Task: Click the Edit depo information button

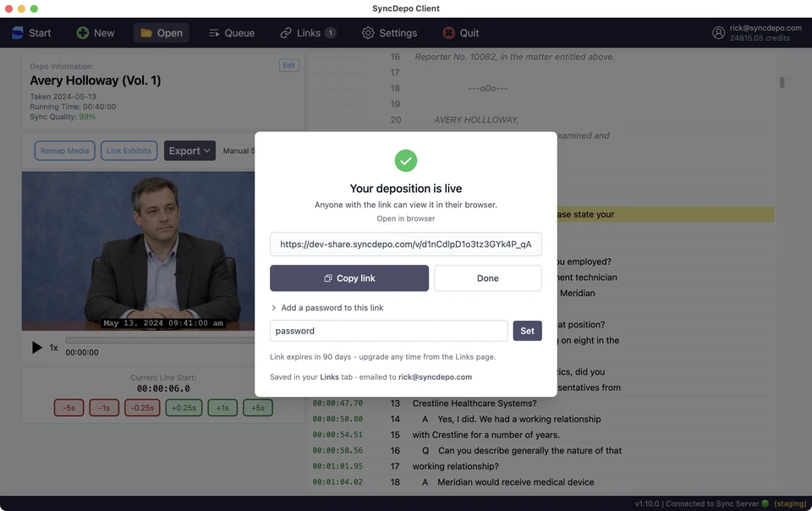Action: click(289, 65)
